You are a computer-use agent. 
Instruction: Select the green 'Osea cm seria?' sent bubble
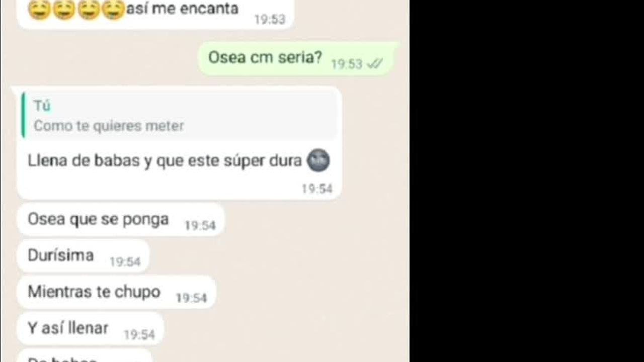point(298,59)
